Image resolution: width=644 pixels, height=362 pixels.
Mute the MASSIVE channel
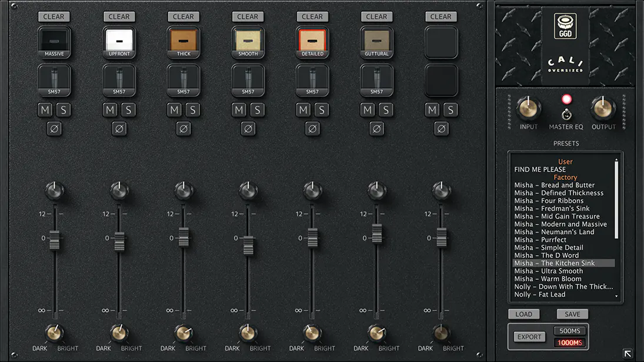click(45, 110)
